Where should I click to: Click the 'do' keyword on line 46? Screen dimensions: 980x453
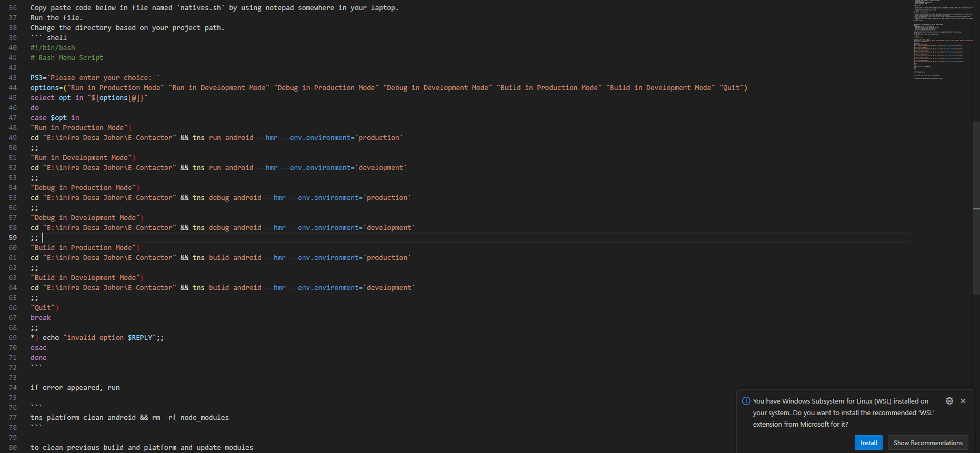pyautogui.click(x=35, y=108)
